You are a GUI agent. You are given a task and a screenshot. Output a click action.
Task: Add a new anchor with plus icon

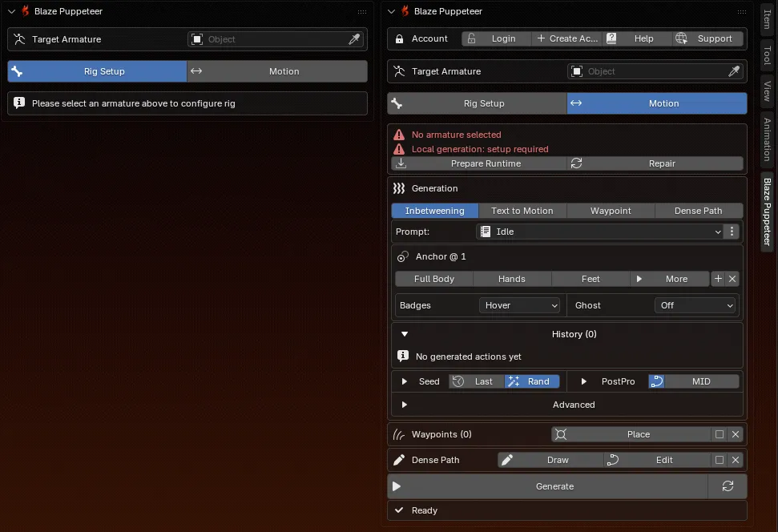pyautogui.click(x=717, y=279)
